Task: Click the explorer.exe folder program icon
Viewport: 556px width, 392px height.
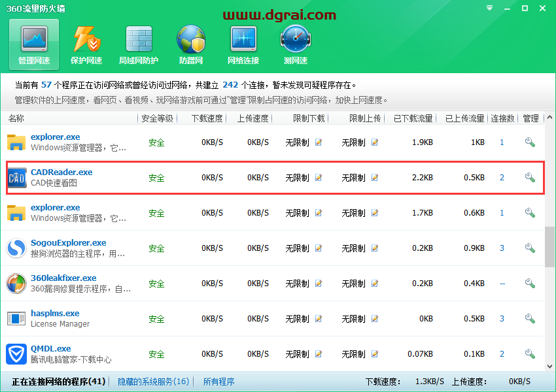Action: click(16, 142)
